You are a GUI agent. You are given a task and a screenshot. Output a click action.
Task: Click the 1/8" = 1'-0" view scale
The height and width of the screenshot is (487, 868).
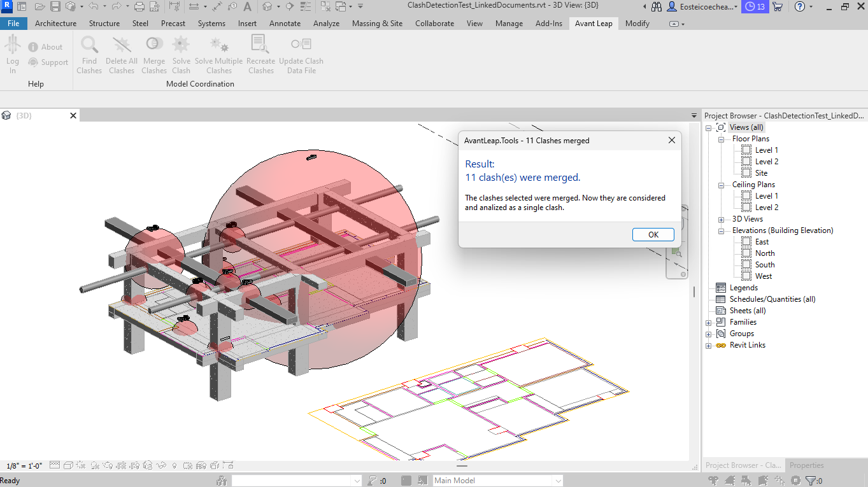[24, 466]
